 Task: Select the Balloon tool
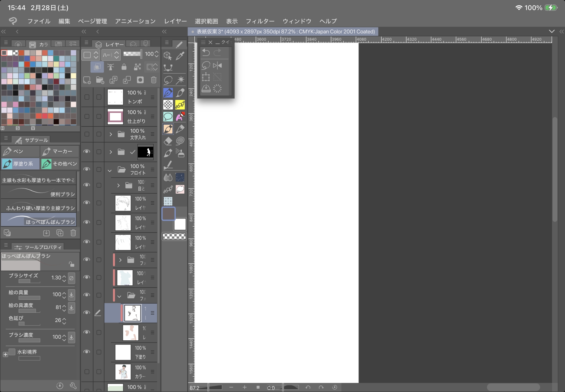pyautogui.click(x=168, y=117)
